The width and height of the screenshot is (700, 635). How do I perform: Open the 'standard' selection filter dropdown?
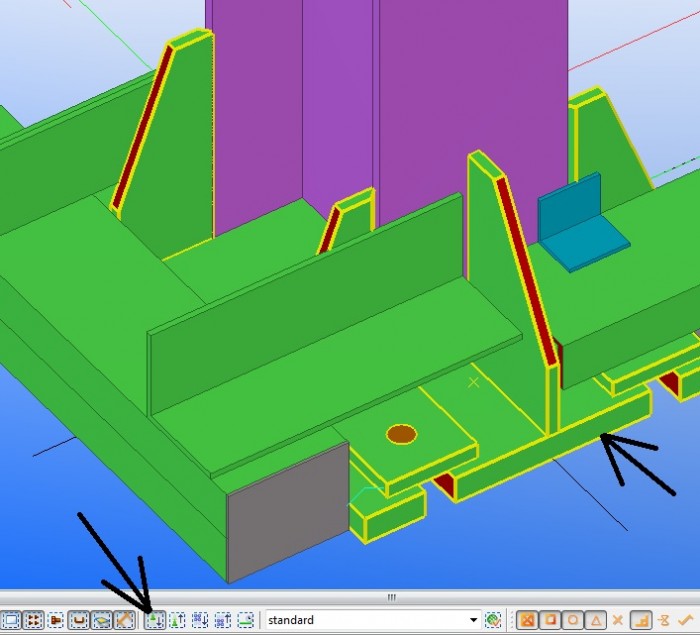click(x=473, y=620)
